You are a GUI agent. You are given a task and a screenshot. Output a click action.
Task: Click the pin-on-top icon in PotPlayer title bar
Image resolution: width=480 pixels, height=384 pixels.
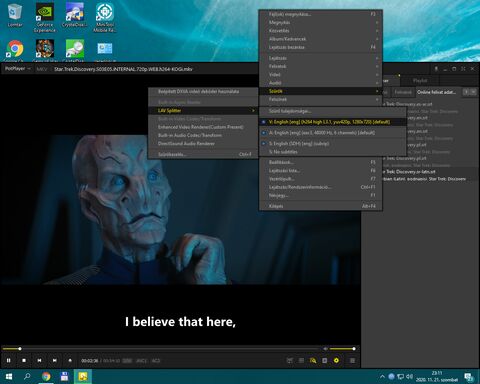pos(436,69)
